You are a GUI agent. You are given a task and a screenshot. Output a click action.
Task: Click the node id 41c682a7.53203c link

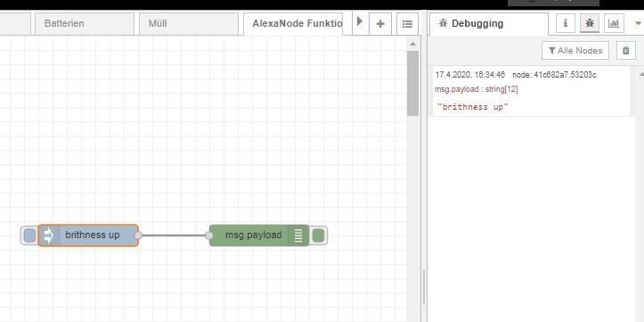(554, 75)
